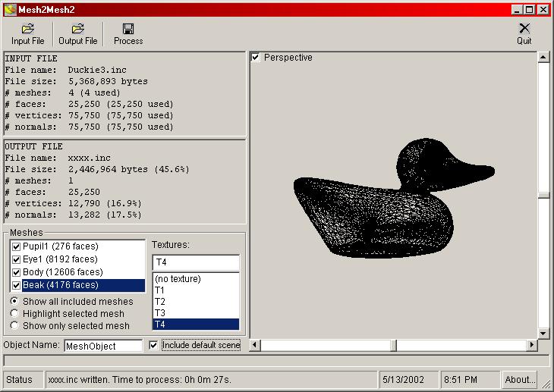Click the Textures name input field
This screenshot has height=392, width=554.
195,262
